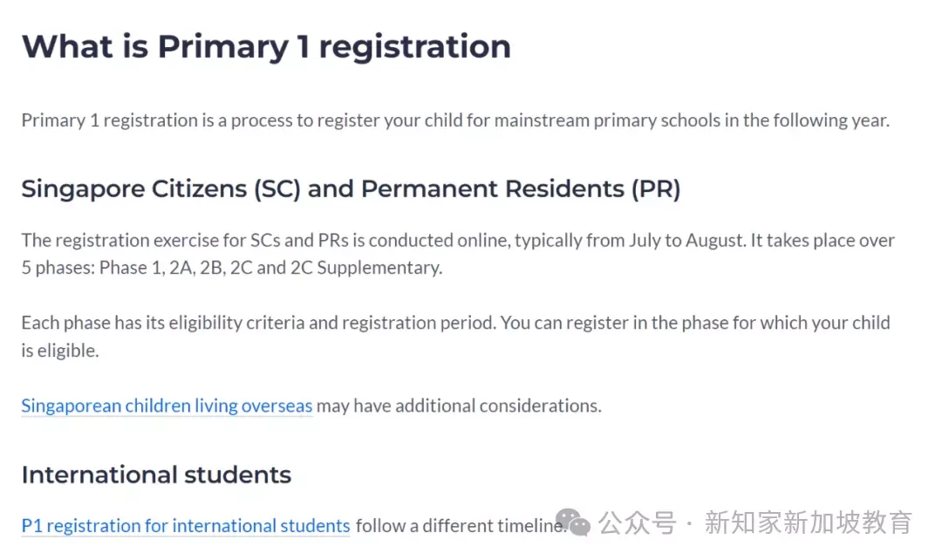
Task: Click the 'Singapore Citizens (SC) and Permanent Residents (PR)' heading
Action: click(351, 188)
